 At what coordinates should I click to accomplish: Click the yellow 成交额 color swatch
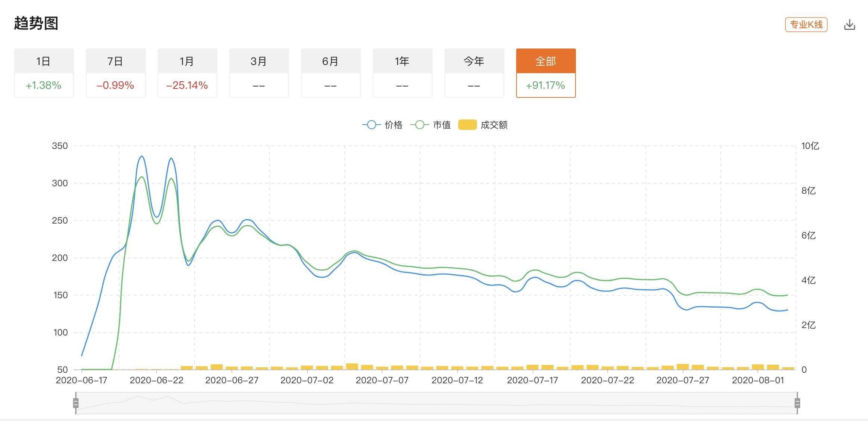pos(468,125)
